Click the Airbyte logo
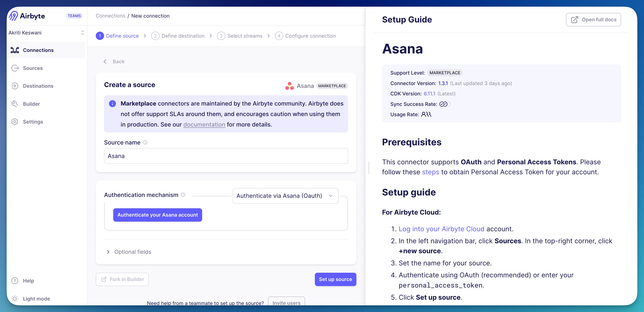Screen dimensions: 644x312 tap(27, 16)
